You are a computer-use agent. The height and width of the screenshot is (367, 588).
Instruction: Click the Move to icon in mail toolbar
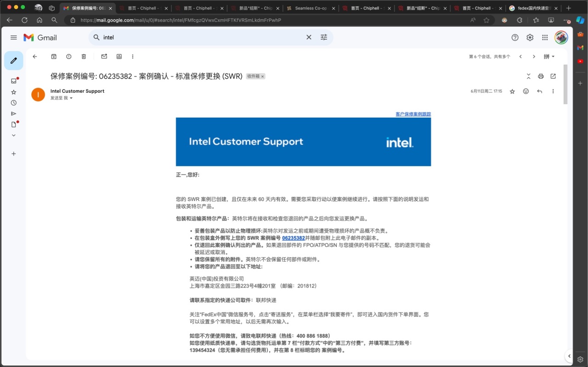(x=119, y=56)
